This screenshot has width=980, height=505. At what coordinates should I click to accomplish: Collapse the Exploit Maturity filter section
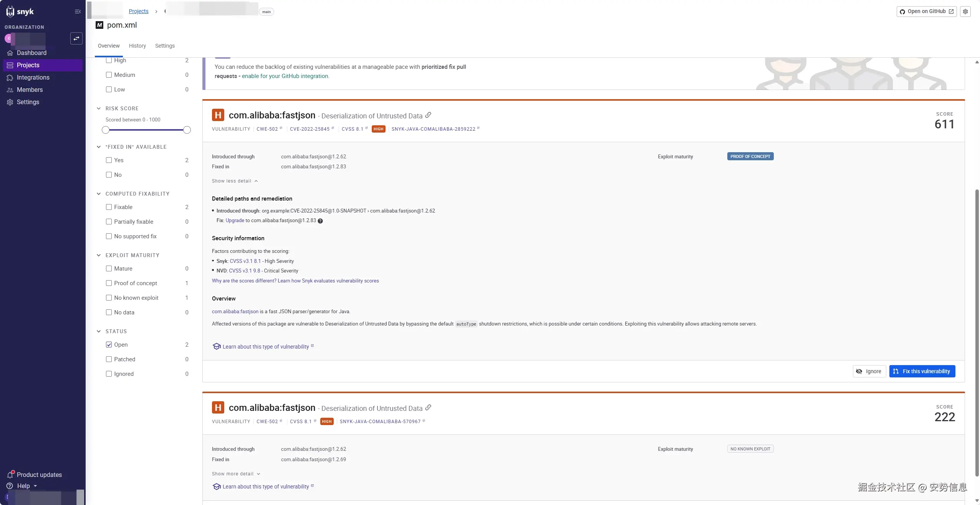coord(99,255)
